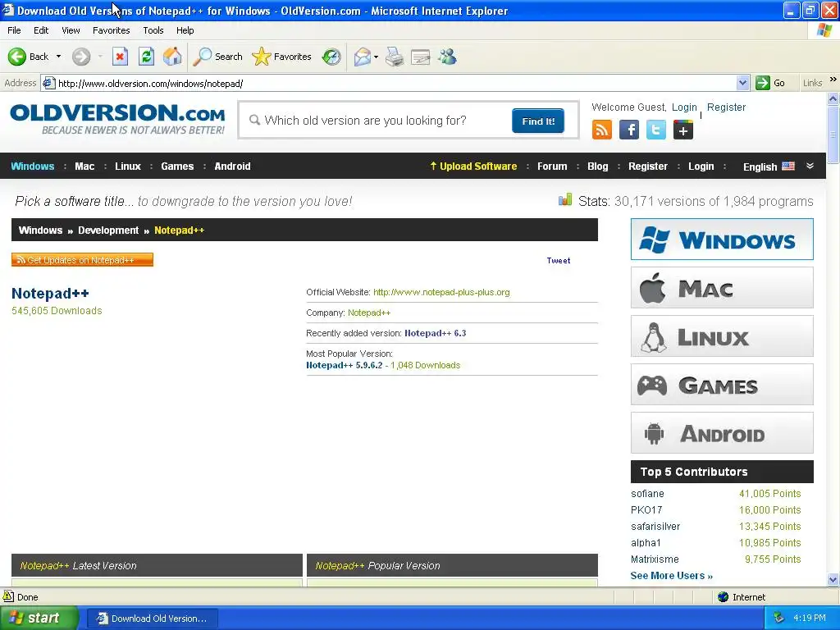Viewport: 840px width, 630px height.
Task: Visit the notepad-plus-plus.org official website link
Action: [441, 292]
